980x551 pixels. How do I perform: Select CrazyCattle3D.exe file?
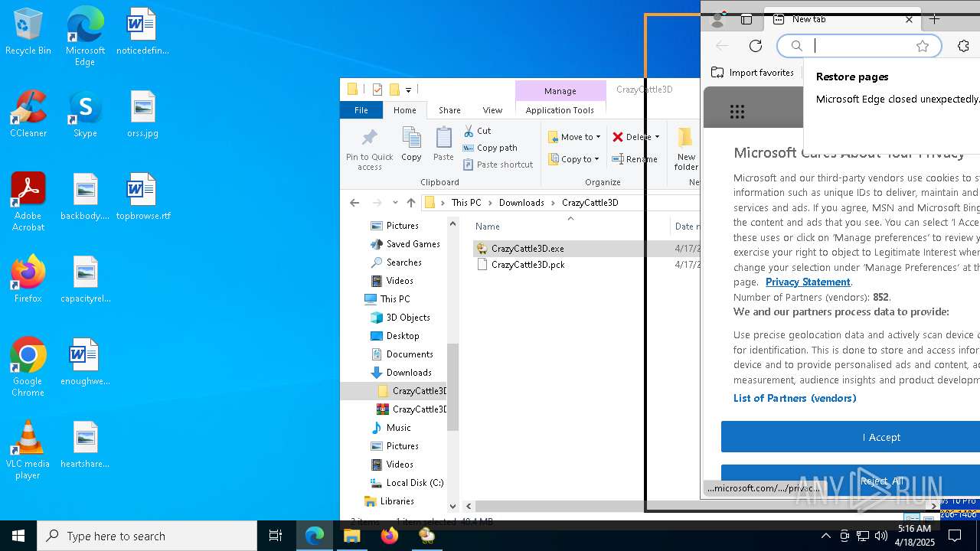[x=528, y=249]
